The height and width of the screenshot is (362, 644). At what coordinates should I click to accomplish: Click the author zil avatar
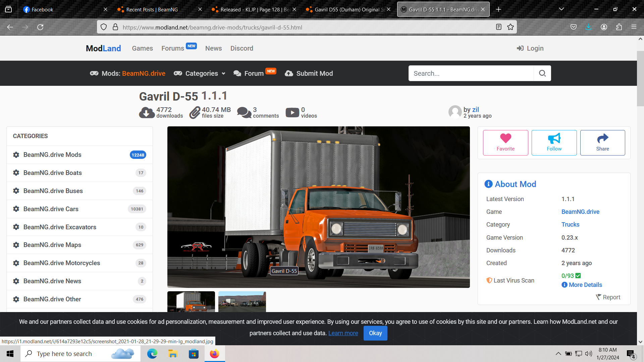click(x=455, y=112)
